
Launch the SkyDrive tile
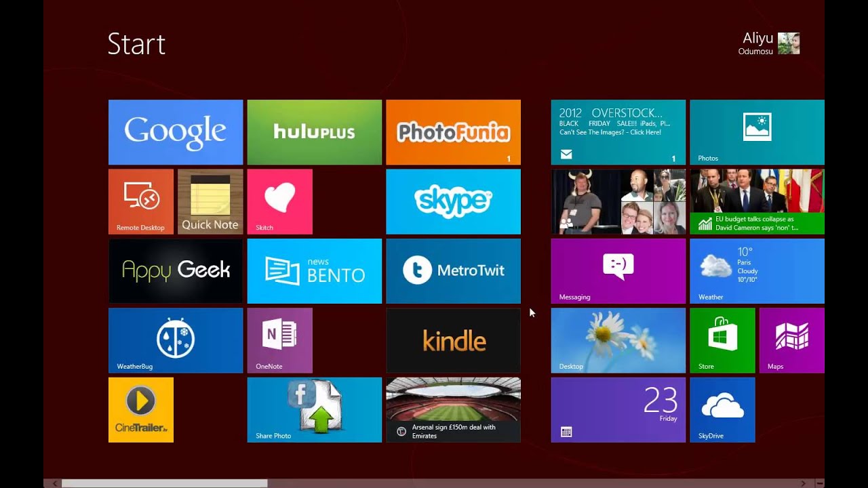tap(723, 410)
